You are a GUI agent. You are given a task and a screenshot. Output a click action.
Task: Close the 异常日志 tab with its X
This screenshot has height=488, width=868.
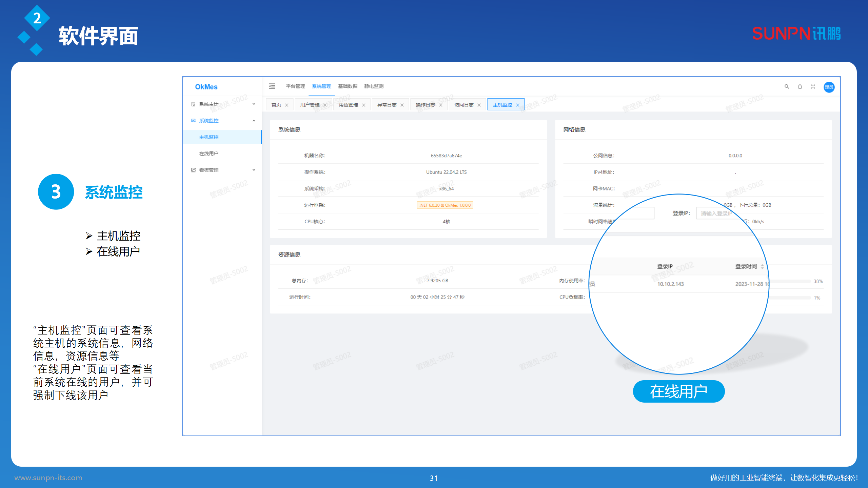[x=402, y=105]
